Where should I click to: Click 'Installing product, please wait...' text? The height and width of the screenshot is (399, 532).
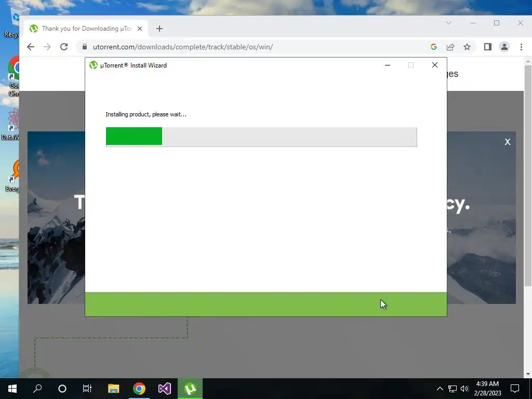(x=146, y=114)
